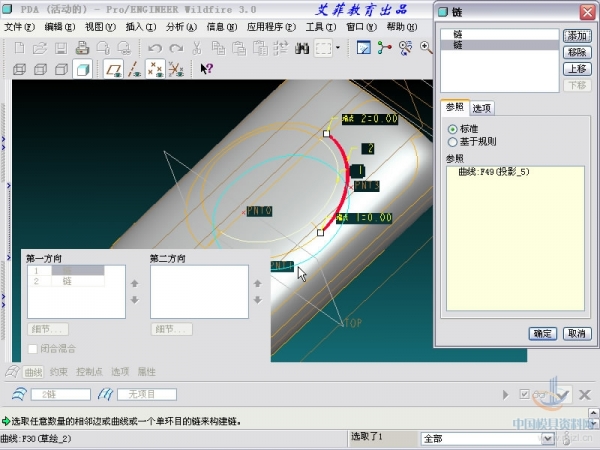Click the glasses preview icon
The height and width of the screenshot is (450, 600).
[x=541, y=395]
